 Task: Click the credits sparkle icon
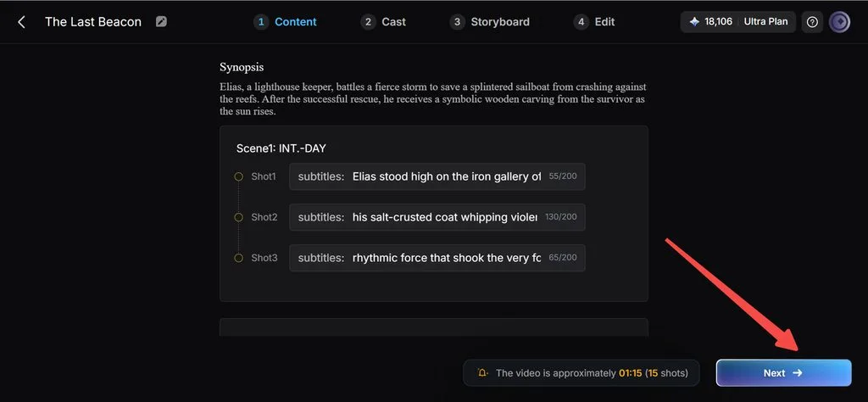(x=694, y=22)
